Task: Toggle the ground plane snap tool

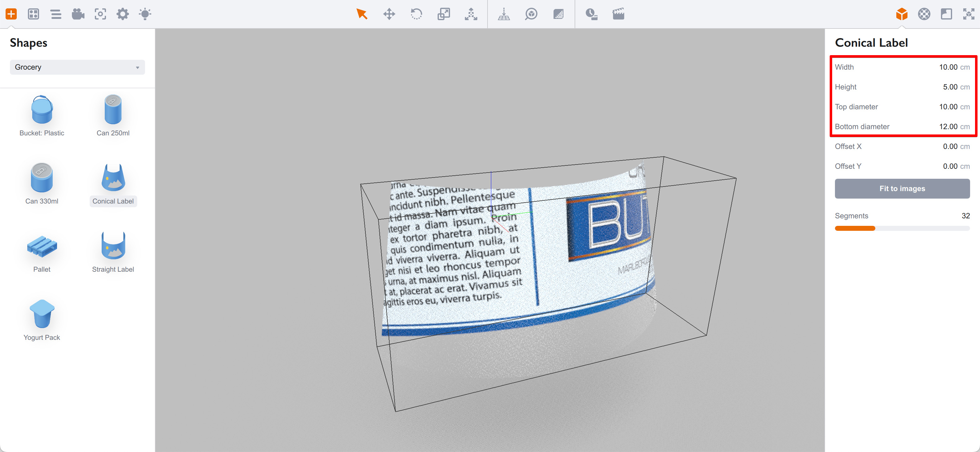Action: point(504,14)
